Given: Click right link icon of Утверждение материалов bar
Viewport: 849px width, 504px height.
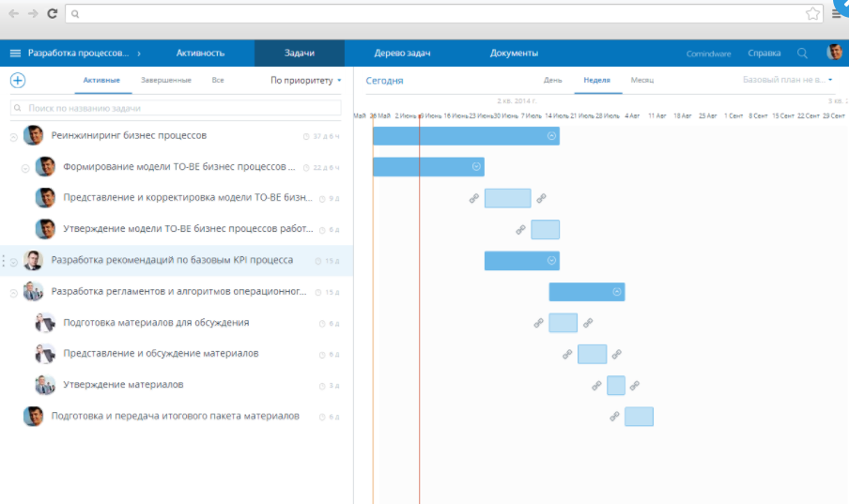Looking at the screenshot, I should 635,386.
